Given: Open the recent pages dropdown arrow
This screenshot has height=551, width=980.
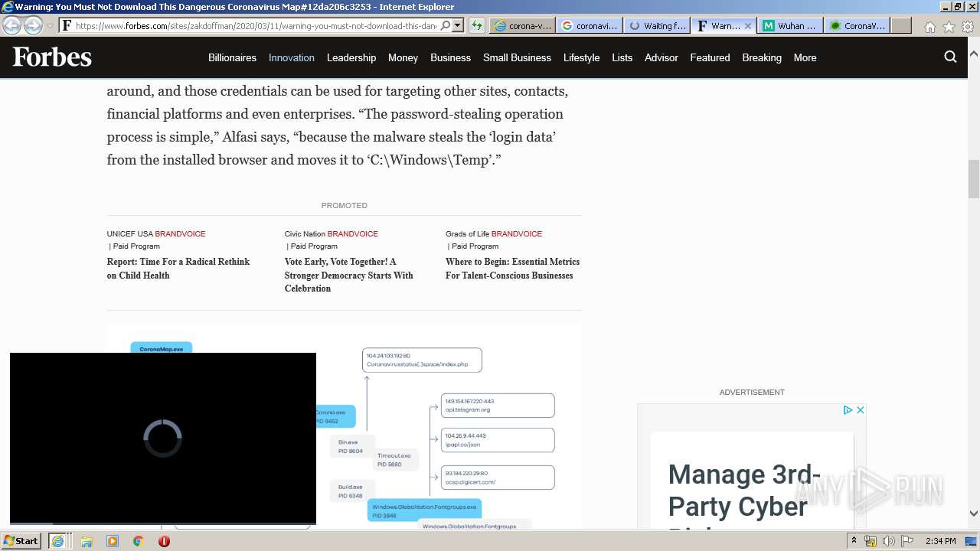Looking at the screenshot, I should [50, 26].
